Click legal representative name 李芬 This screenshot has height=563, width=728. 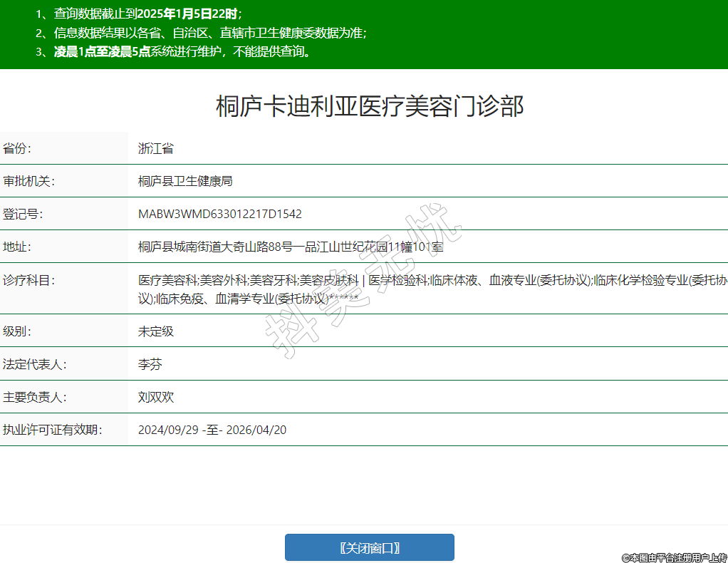click(x=150, y=364)
